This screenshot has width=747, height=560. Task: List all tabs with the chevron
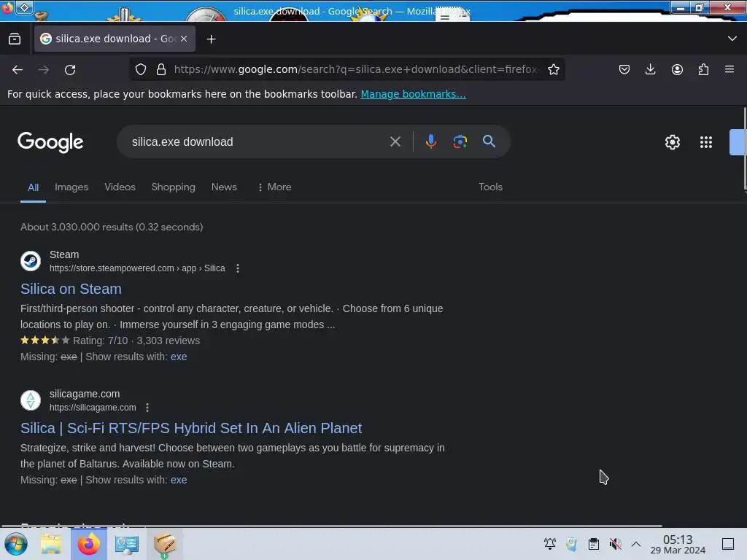coord(732,39)
